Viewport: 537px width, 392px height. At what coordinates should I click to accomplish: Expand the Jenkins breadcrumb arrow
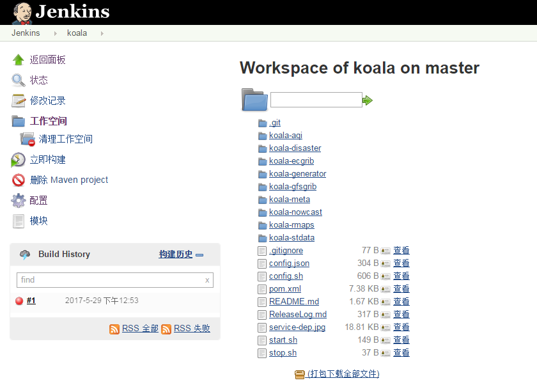(x=55, y=33)
